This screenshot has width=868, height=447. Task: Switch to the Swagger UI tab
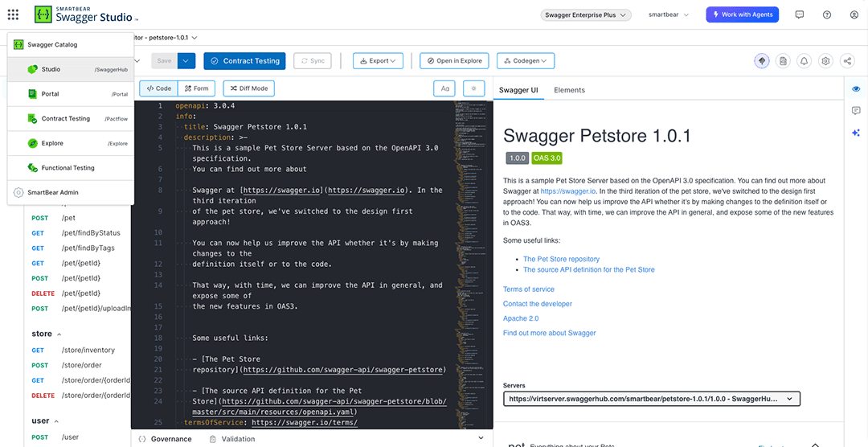click(x=518, y=90)
